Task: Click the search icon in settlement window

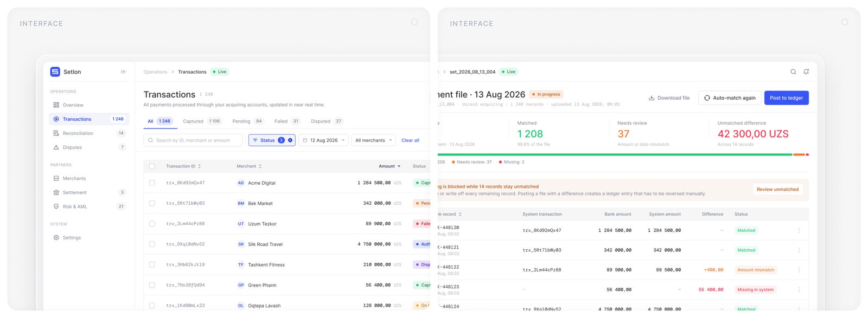Action: click(793, 72)
